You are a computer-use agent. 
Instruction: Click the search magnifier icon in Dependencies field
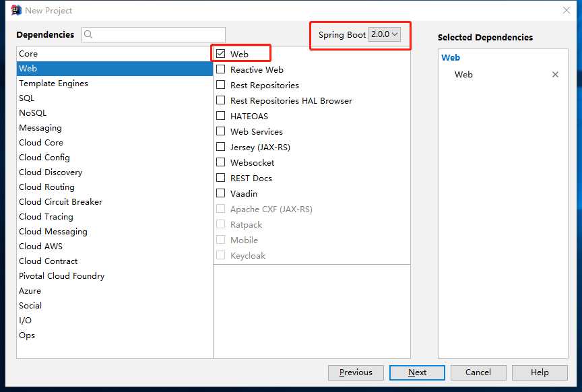pyautogui.click(x=88, y=34)
